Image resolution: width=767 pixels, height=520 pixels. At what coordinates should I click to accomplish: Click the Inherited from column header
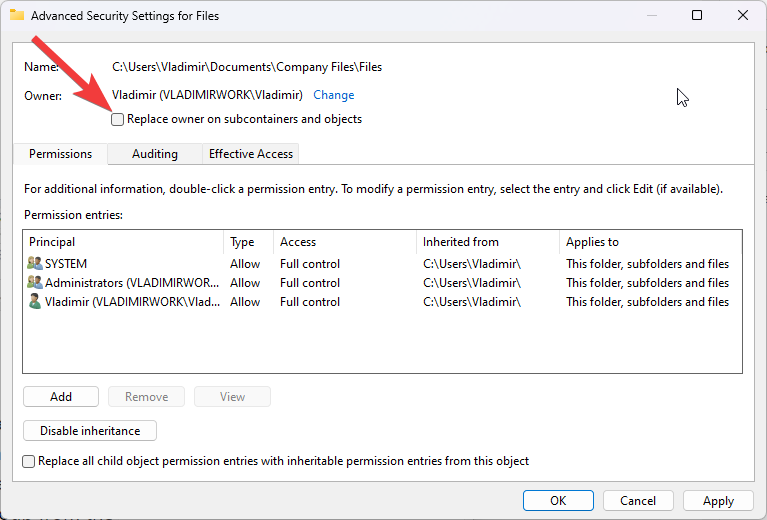click(x=486, y=242)
